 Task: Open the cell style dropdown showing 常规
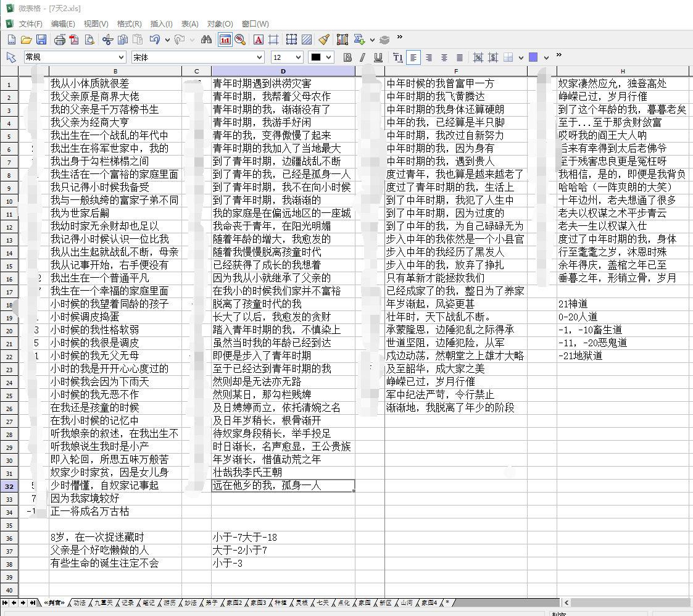click(x=120, y=57)
